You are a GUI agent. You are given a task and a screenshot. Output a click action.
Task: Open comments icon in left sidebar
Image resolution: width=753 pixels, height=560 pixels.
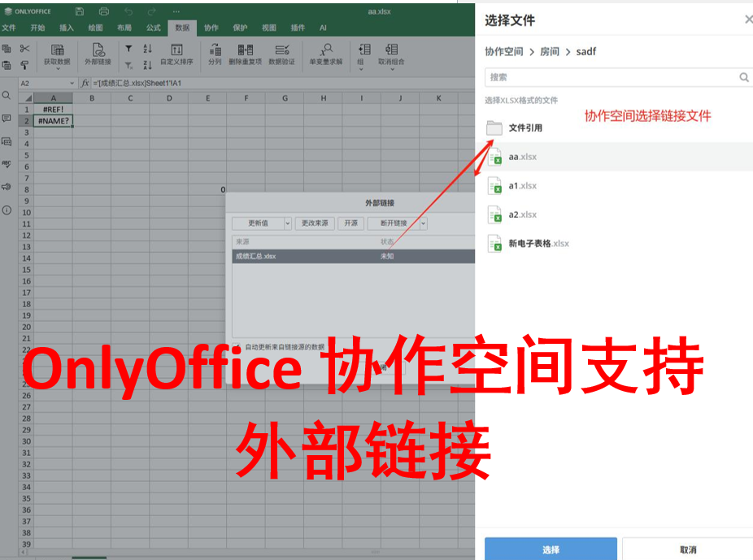[x=7, y=119]
